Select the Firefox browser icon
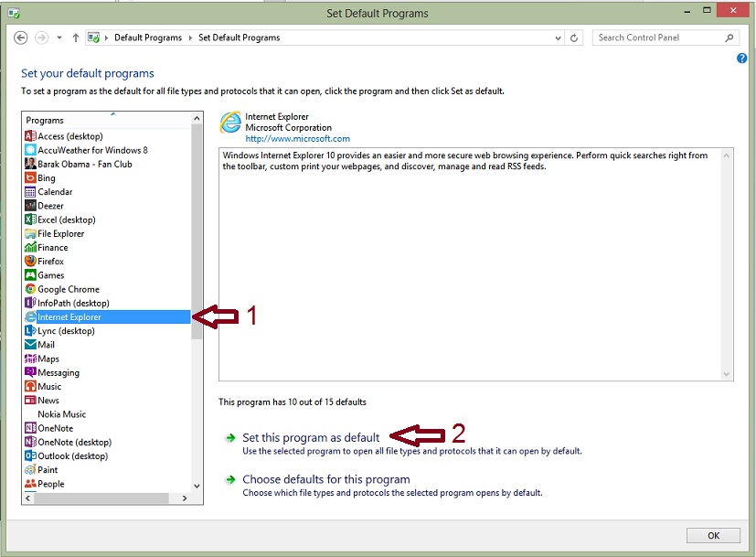Viewport: 756px width, 557px height. tap(30, 262)
